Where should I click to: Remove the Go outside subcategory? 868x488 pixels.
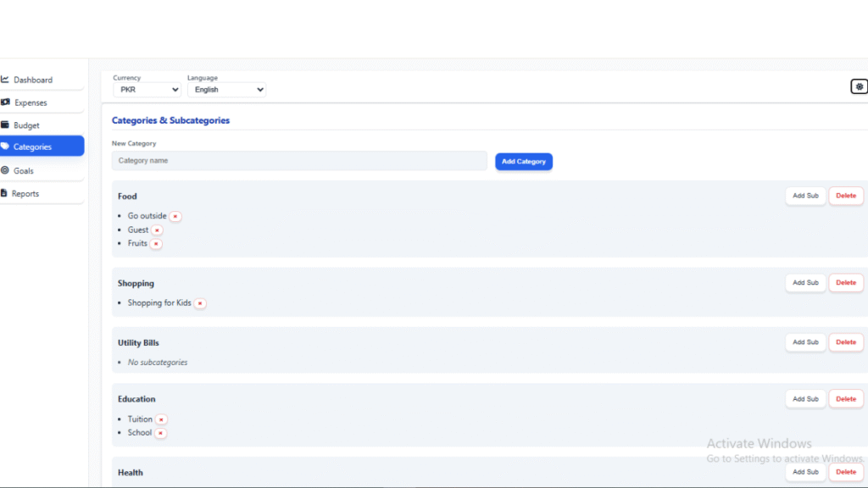pos(175,216)
